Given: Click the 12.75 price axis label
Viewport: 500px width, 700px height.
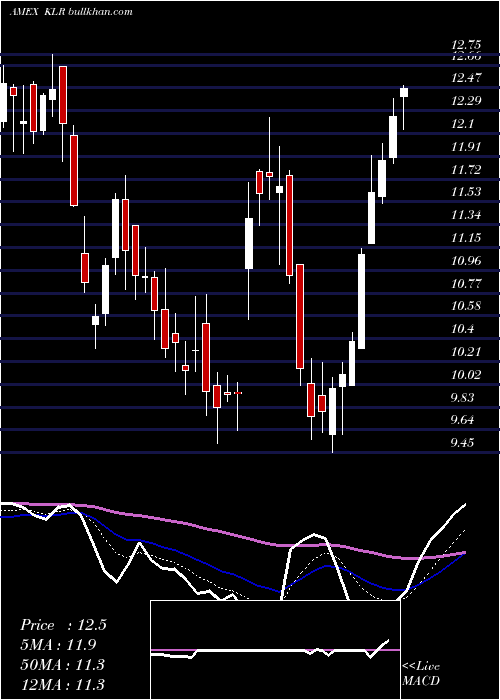Looking at the screenshot, I should [466, 45].
